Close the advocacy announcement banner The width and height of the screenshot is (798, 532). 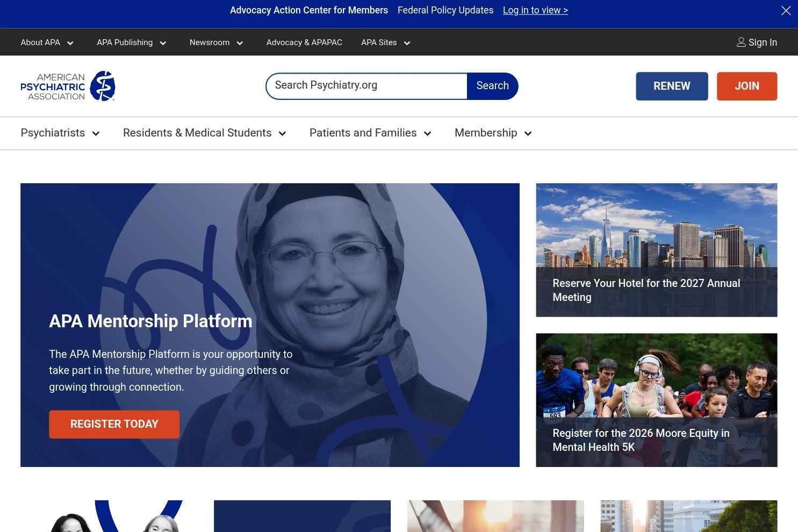pos(786,11)
